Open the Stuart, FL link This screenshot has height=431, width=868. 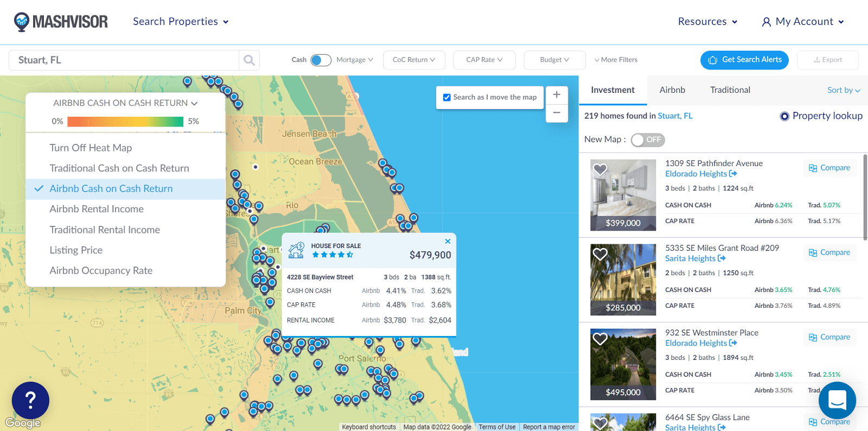(x=675, y=116)
